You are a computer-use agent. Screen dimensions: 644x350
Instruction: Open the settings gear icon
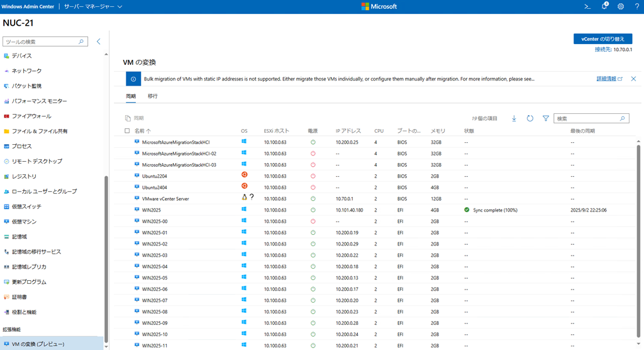(621, 6)
